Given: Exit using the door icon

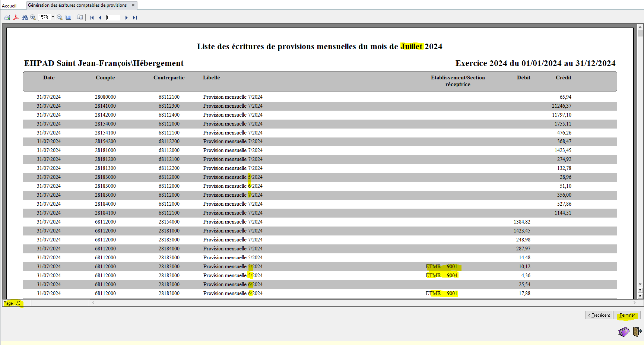Looking at the screenshot, I should 637,331.
